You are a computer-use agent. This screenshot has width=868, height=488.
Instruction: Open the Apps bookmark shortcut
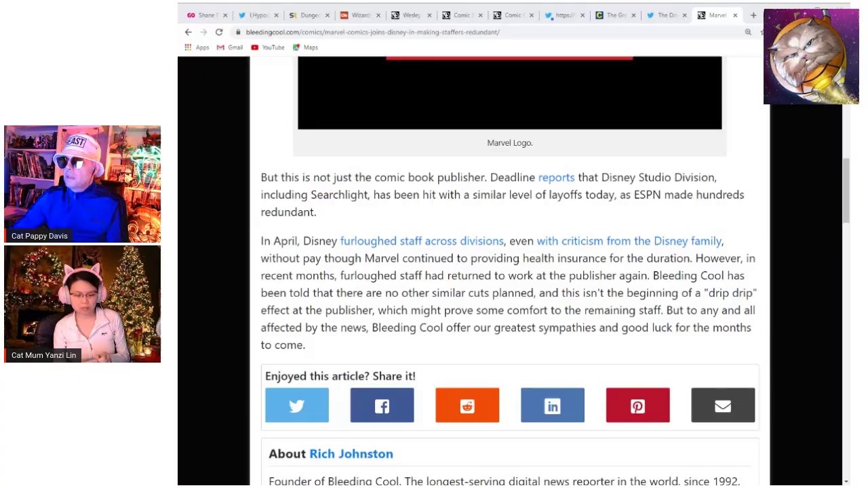pos(197,47)
